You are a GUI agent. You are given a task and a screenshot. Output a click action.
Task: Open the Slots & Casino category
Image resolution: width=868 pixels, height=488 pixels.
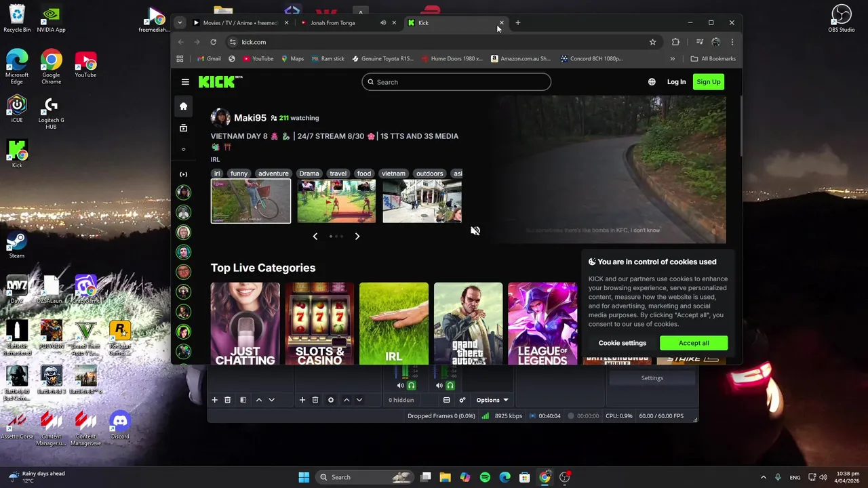click(319, 324)
